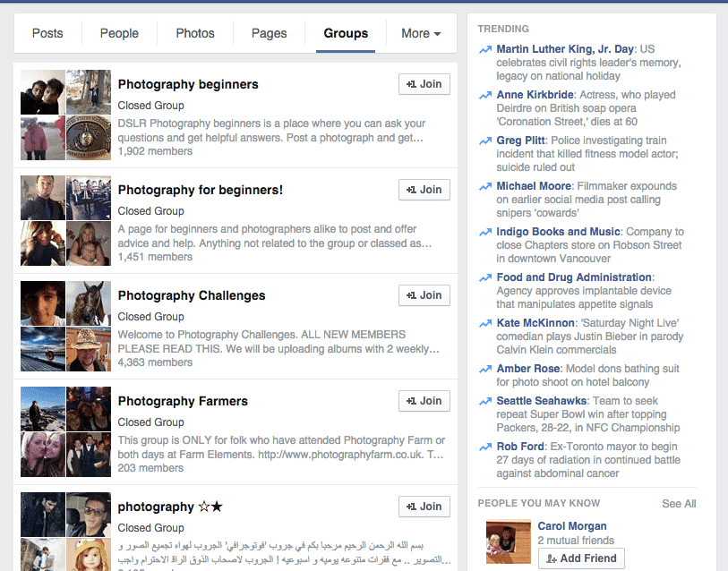Join the Photography beginners group

(x=424, y=84)
